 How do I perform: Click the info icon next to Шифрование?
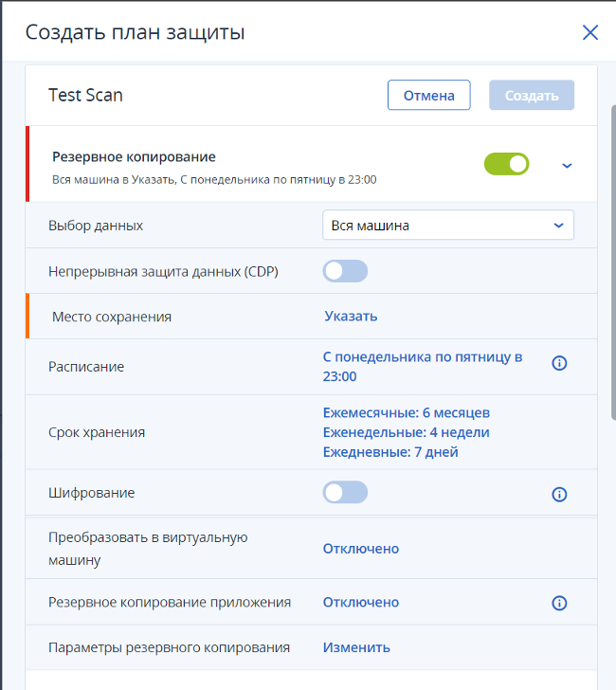tap(559, 494)
